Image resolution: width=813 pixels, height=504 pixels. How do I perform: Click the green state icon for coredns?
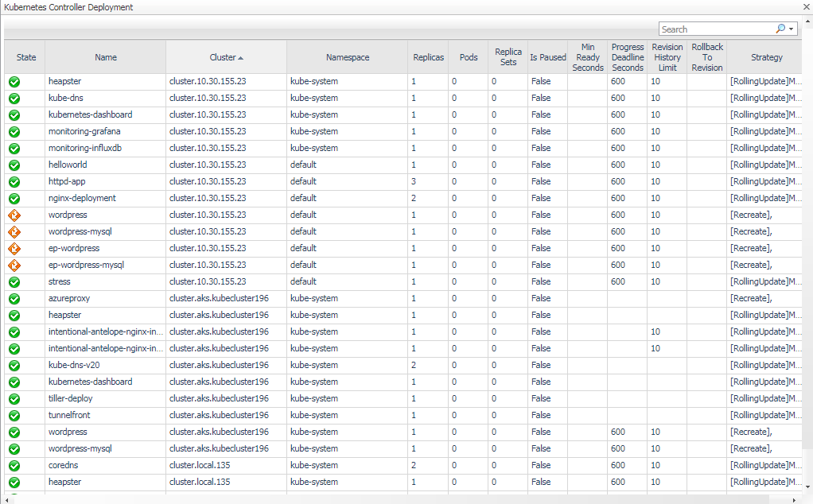pos(14,466)
